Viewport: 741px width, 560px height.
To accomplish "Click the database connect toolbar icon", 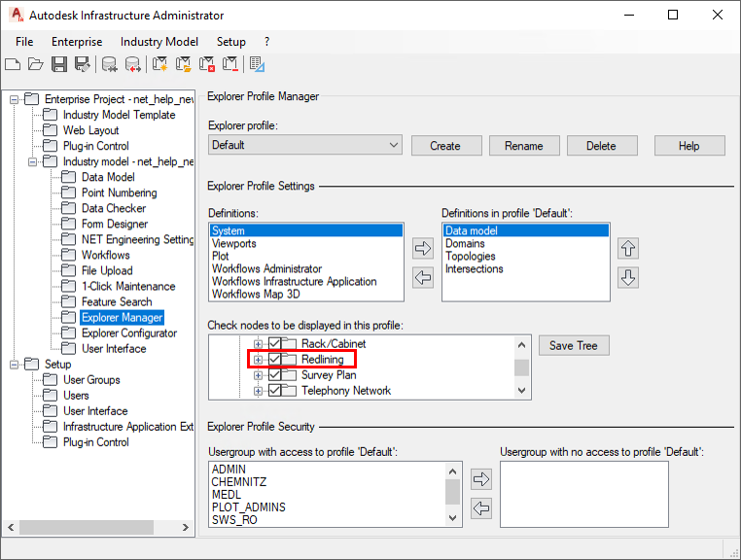I will click(x=109, y=64).
